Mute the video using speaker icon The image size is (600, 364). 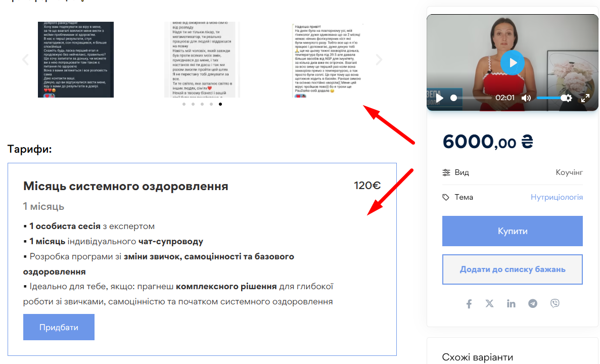click(526, 98)
